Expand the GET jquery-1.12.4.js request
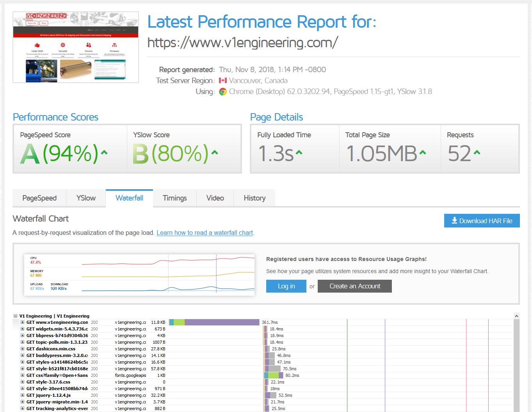 point(23,395)
